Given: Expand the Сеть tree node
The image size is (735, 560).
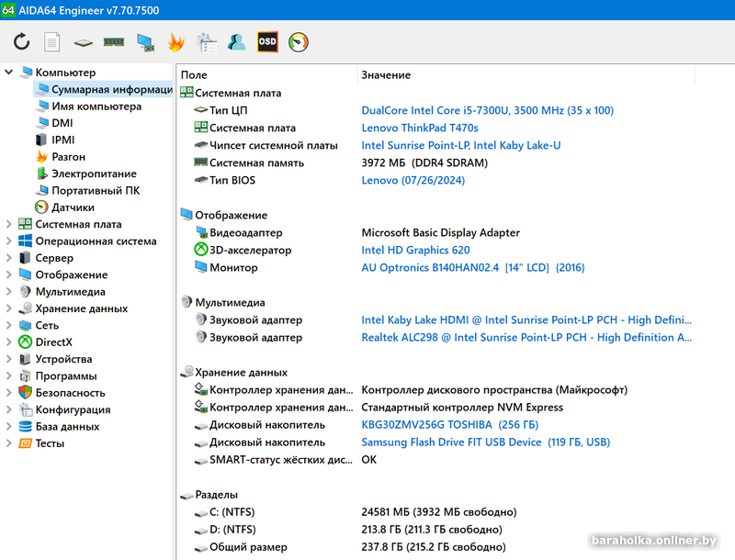Looking at the screenshot, I should pos(8,325).
